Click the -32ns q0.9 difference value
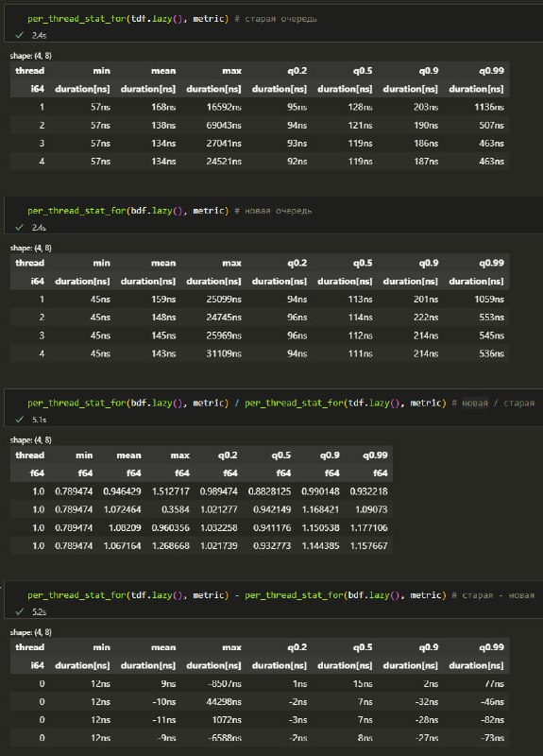The height and width of the screenshot is (756, 543). [427, 702]
